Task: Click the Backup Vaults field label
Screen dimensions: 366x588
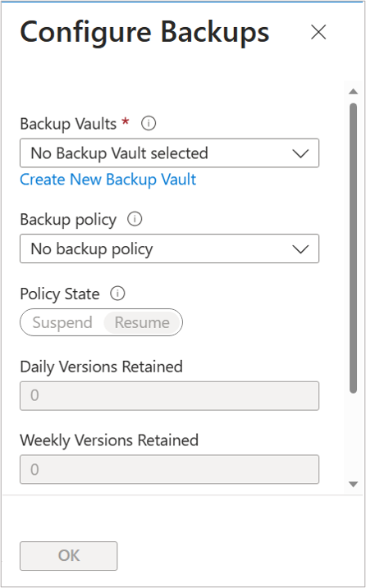Action: point(68,124)
